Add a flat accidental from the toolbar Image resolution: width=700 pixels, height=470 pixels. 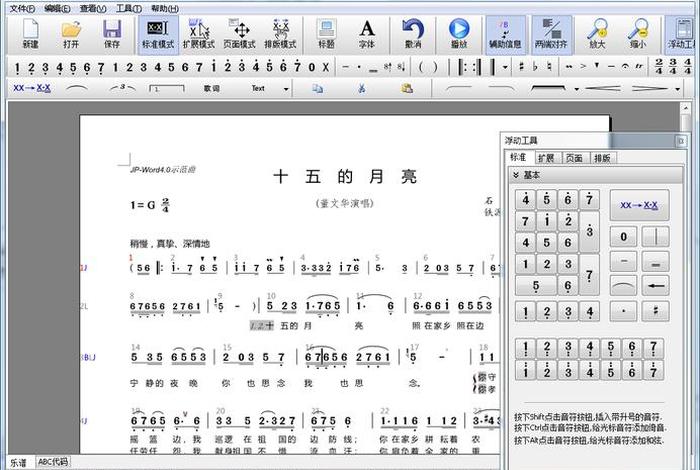pos(535,67)
